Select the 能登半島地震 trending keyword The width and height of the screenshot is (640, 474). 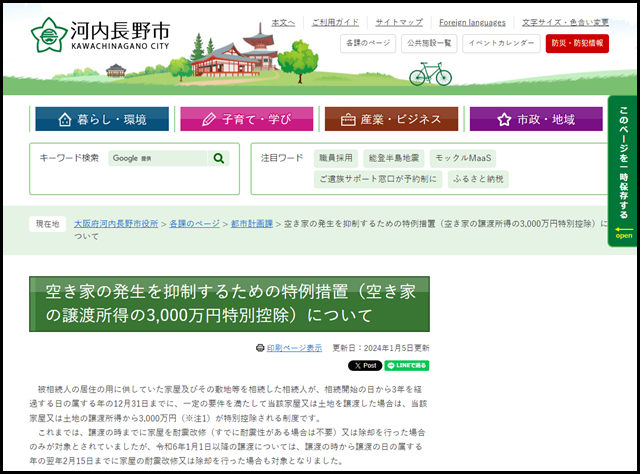[x=394, y=158]
